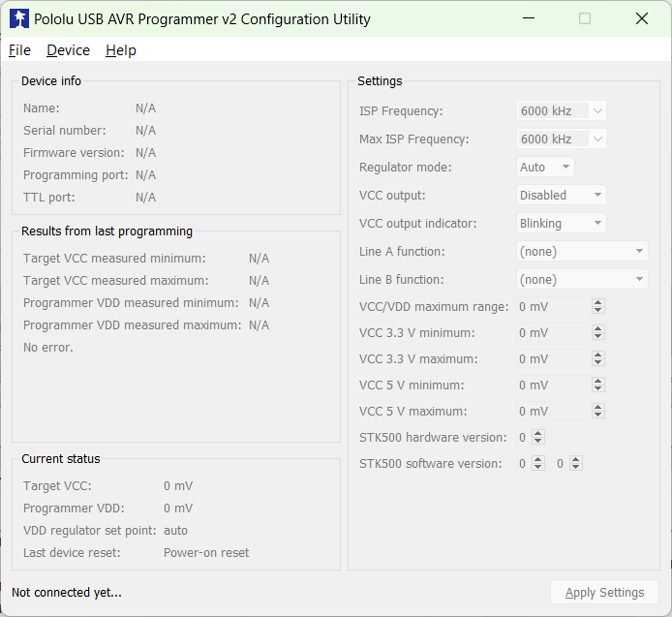Click the VCC 5 V maximum spinner

tap(598, 412)
